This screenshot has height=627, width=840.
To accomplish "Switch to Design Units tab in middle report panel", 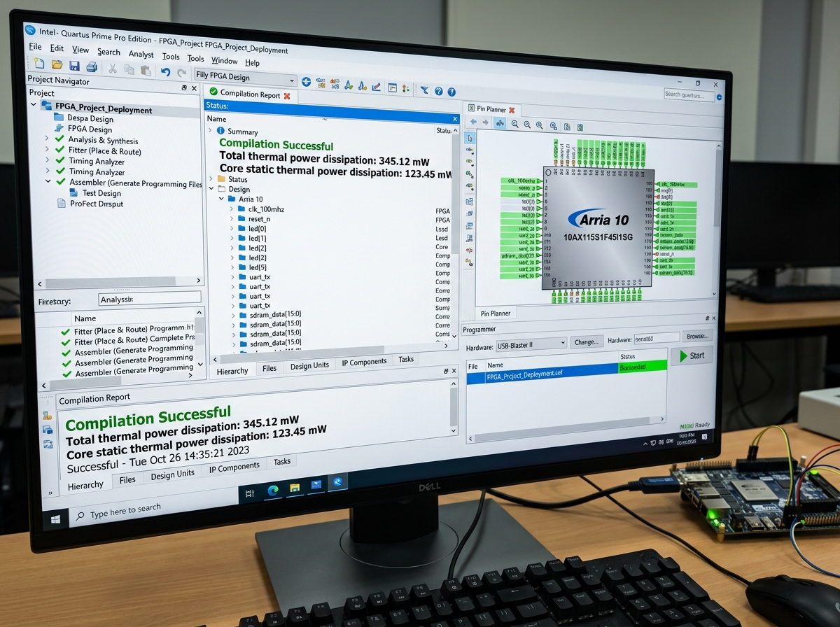I will click(x=309, y=365).
